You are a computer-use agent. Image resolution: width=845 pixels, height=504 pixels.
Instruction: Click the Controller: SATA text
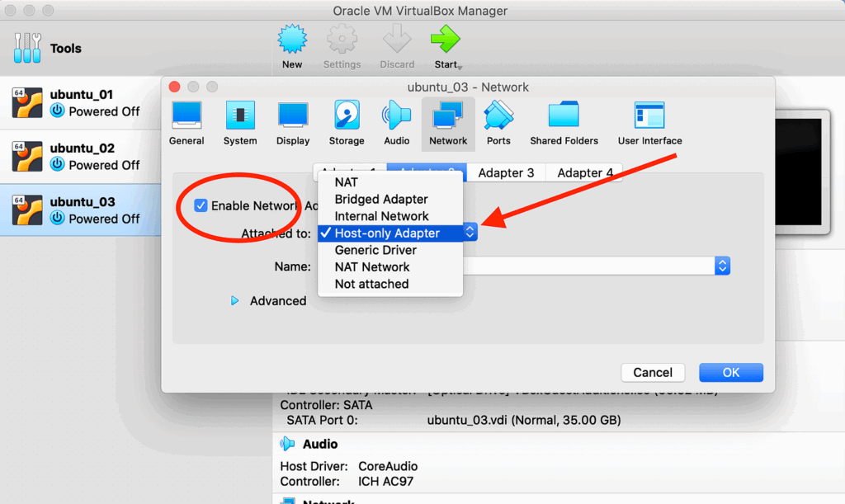326,405
